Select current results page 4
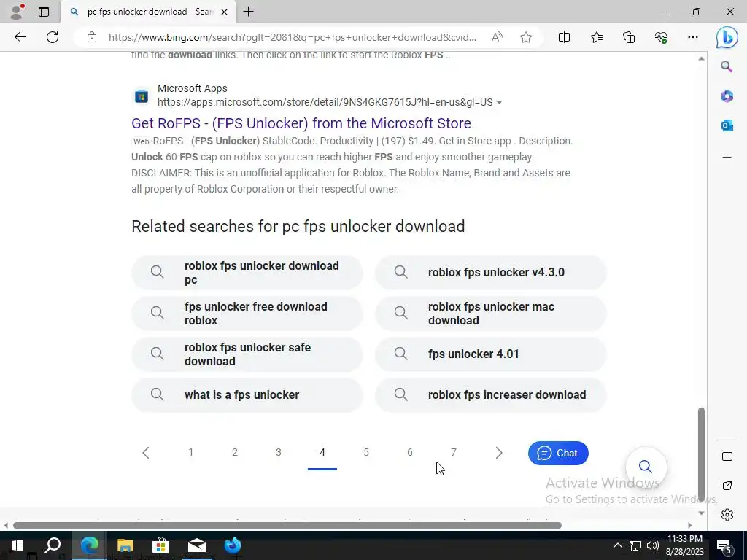 click(322, 452)
